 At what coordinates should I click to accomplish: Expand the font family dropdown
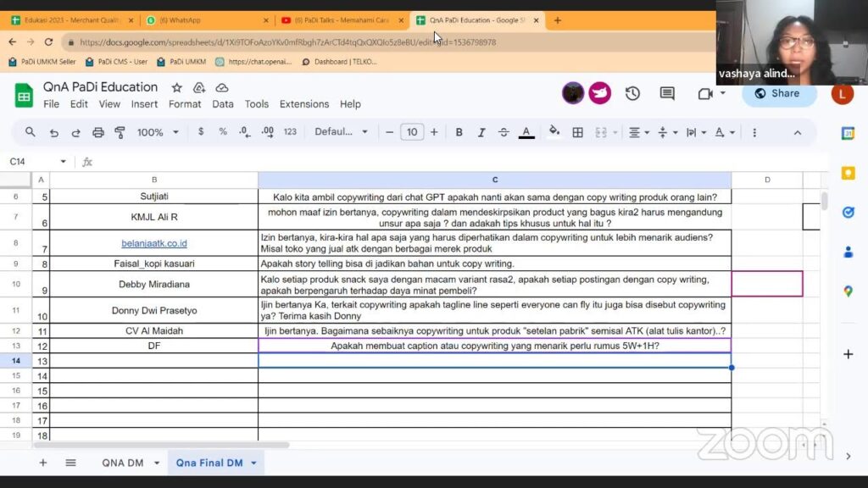coord(342,132)
